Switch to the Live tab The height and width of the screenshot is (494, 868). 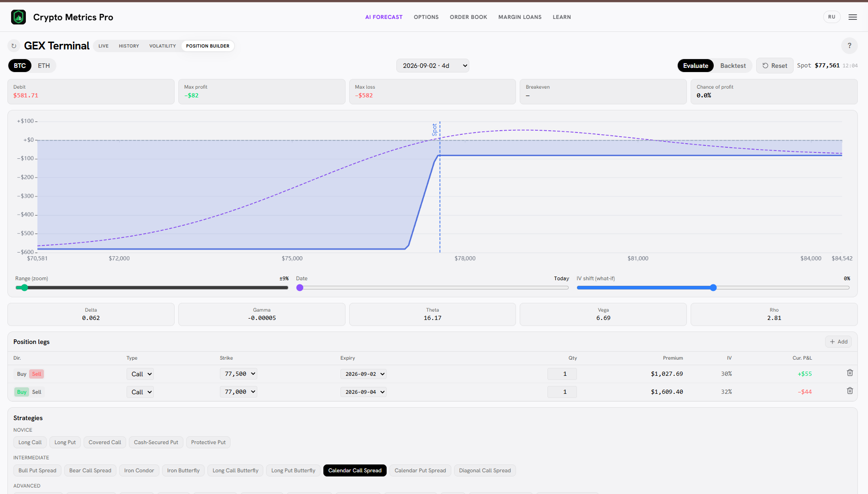(103, 46)
